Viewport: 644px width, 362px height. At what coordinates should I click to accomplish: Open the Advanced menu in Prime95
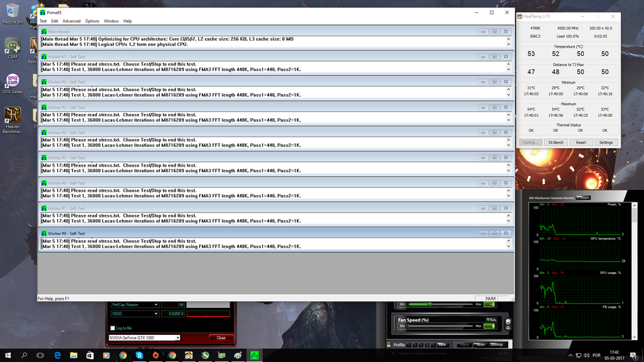[x=72, y=21]
